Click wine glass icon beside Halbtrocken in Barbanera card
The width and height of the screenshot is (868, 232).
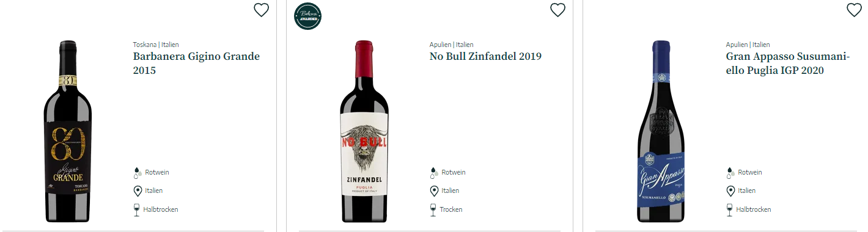(138, 210)
